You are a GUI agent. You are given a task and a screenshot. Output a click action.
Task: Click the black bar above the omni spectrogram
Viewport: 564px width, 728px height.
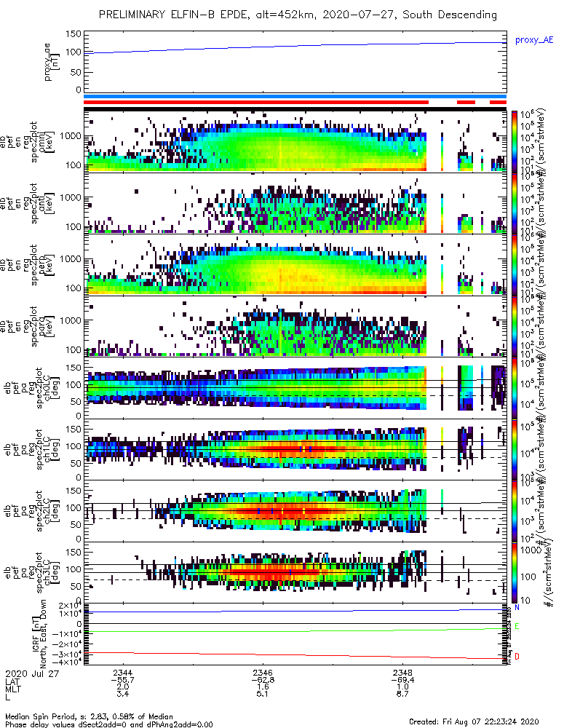tap(295, 110)
